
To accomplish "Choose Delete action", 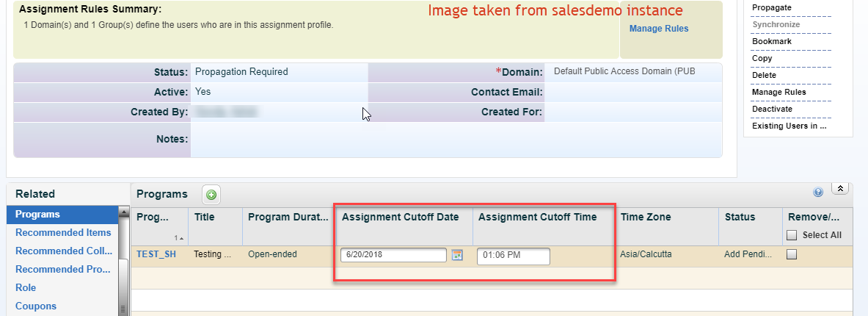I will tap(764, 76).
